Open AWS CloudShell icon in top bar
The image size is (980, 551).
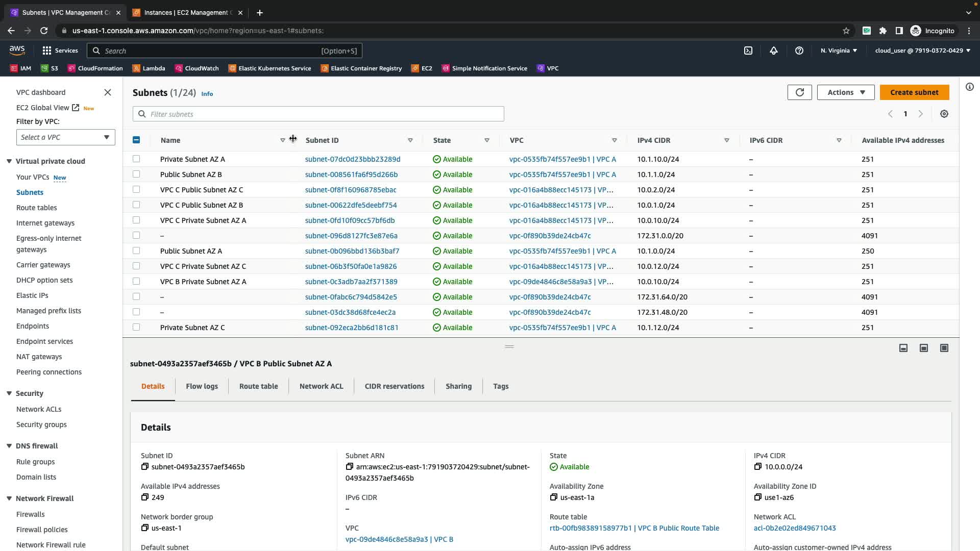748,51
